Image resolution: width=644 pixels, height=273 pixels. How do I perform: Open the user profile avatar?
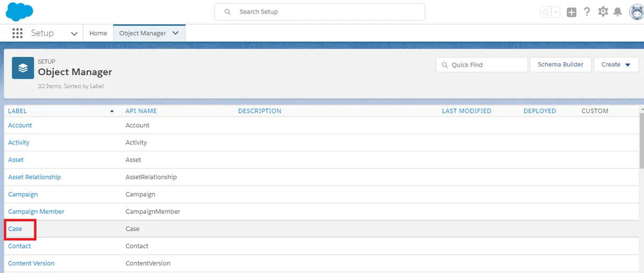[x=636, y=12]
